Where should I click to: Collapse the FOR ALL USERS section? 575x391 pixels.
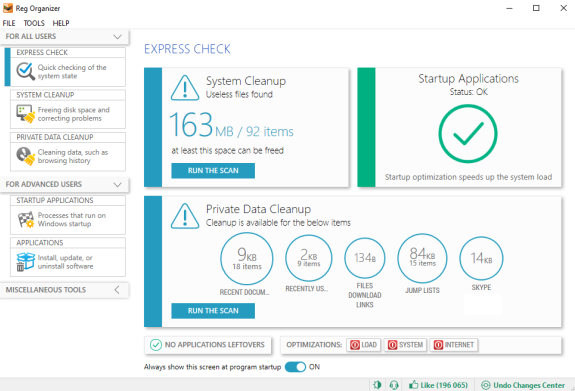coord(117,37)
